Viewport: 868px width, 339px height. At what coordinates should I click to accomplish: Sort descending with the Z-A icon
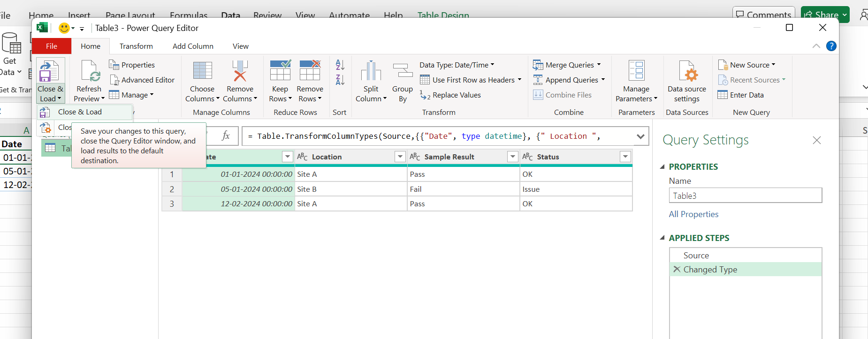[x=340, y=80]
